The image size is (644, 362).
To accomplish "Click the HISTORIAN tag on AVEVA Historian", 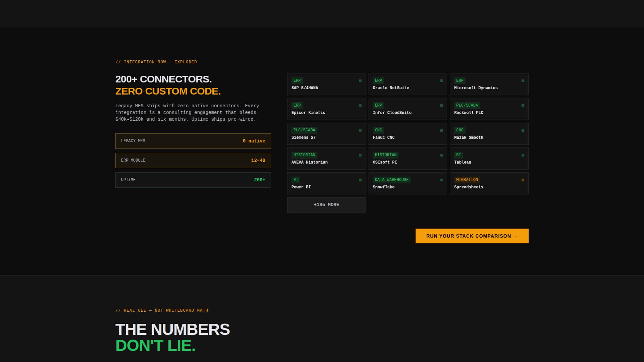I will [304, 155].
